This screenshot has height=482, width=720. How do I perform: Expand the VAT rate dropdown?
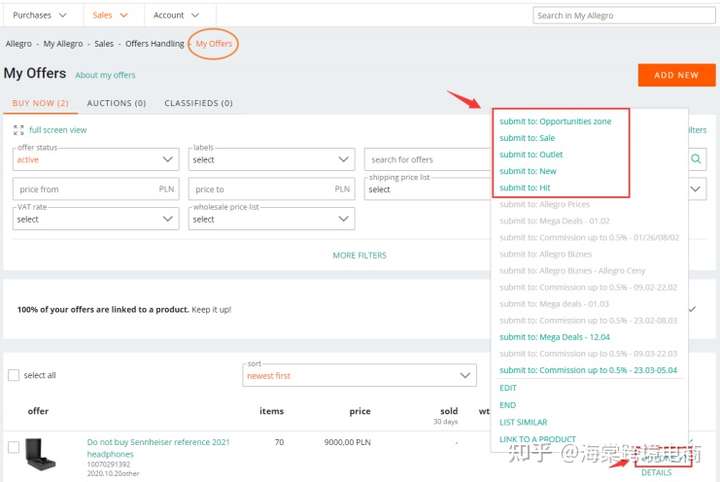pos(96,219)
